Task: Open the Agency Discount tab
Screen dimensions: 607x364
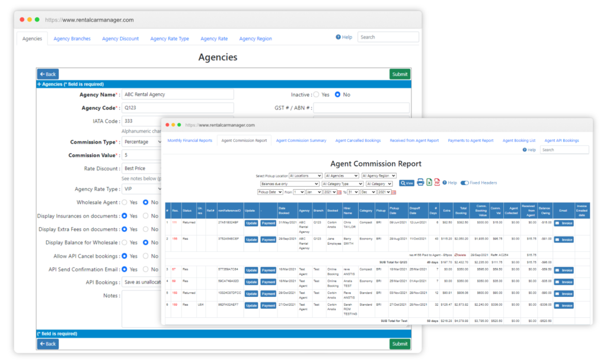Action: click(x=120, y=39)
